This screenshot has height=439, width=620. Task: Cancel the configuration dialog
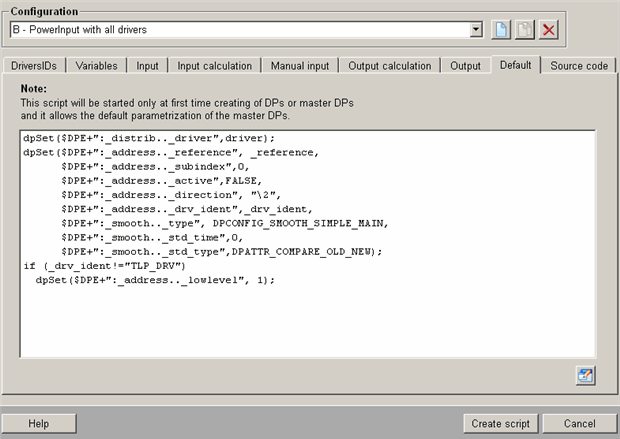point(580,423)
